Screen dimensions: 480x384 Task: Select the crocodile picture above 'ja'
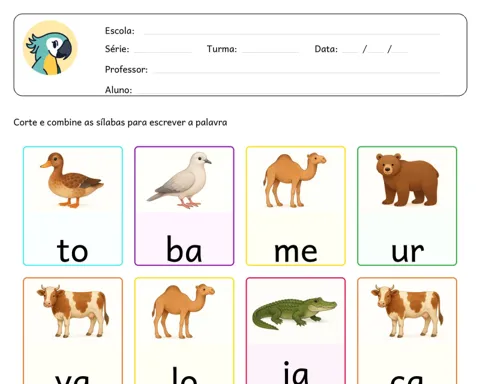[294, 314]
